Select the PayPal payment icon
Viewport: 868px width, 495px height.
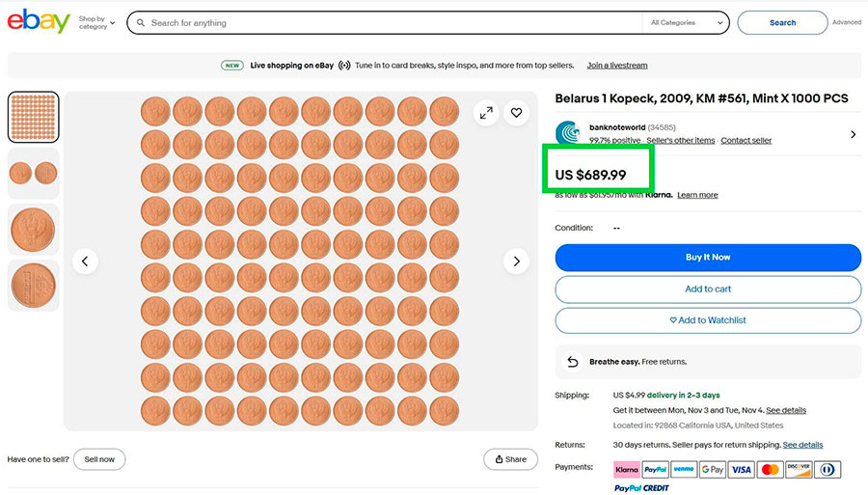(655, 470)
